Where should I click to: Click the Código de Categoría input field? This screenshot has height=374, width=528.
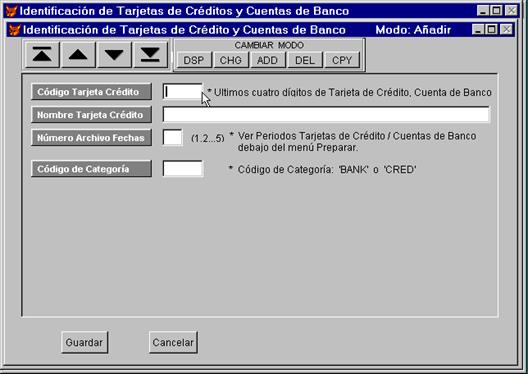pos(183,169)
